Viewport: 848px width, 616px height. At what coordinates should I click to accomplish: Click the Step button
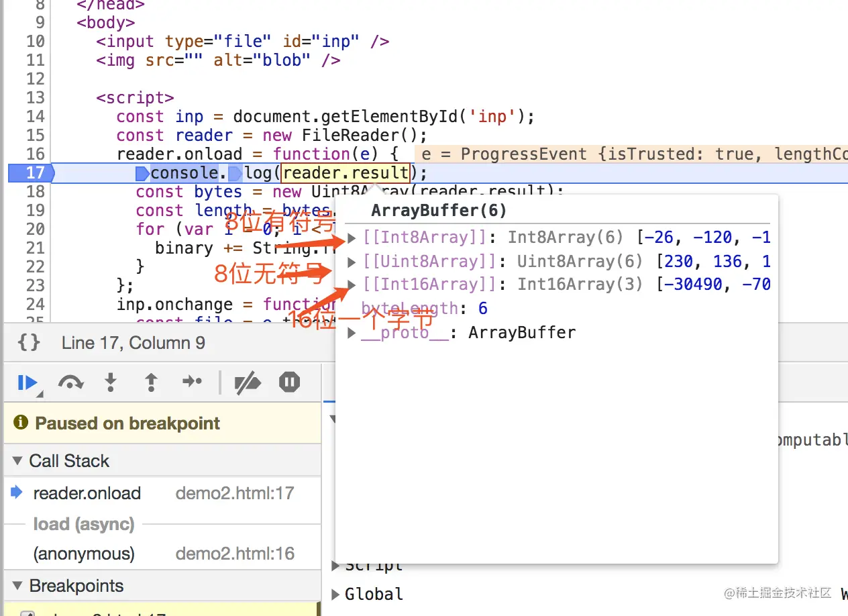tap(192, 382)
